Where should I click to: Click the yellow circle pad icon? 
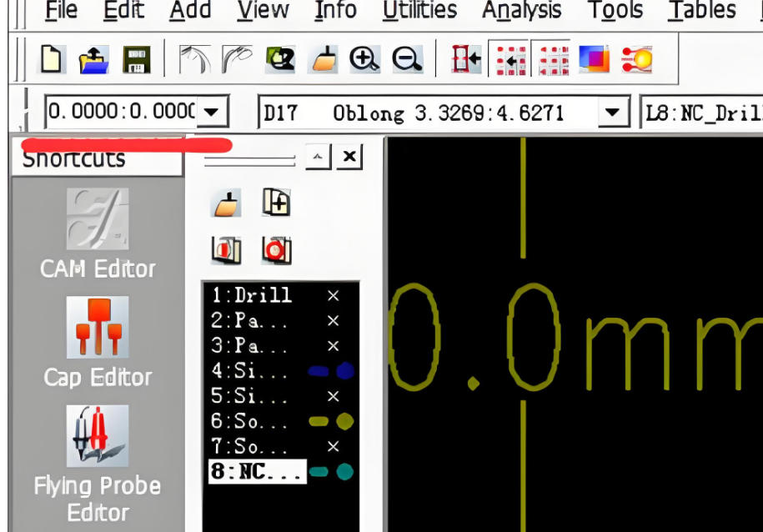point(637,60)
